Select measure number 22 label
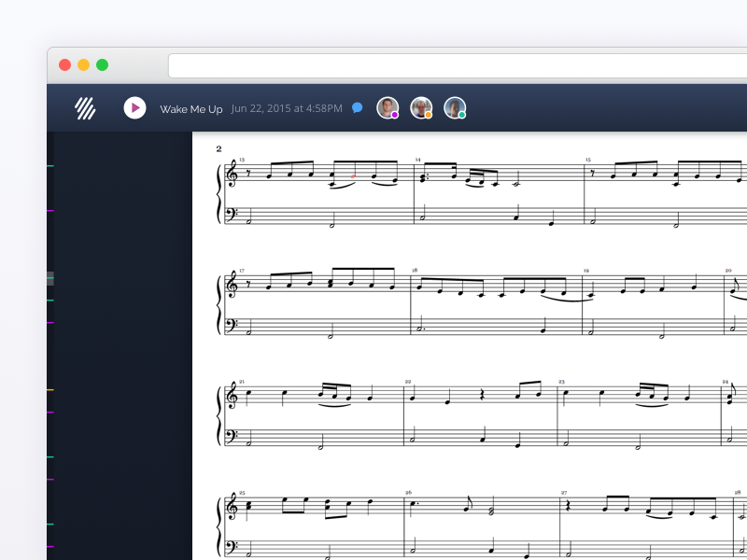The height and width of the screenshot is (560, 747). click(x=409, y=381)
